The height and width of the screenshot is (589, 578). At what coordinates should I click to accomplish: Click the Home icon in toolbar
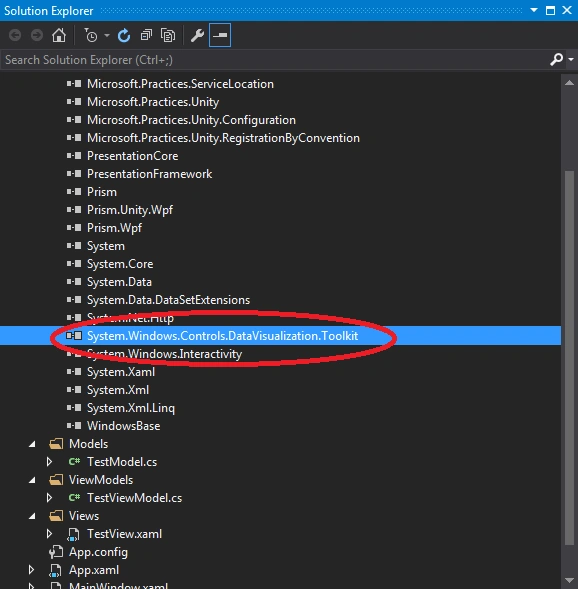click(x=59, y=36)
